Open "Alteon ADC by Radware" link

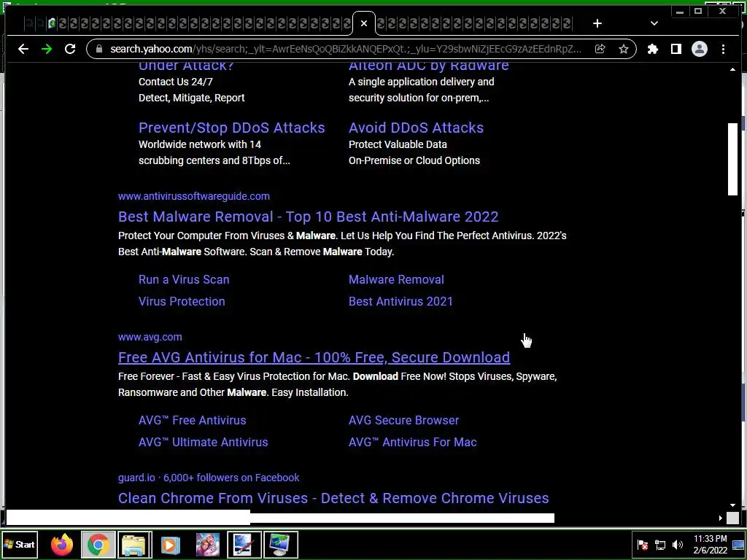click(428, 66)
